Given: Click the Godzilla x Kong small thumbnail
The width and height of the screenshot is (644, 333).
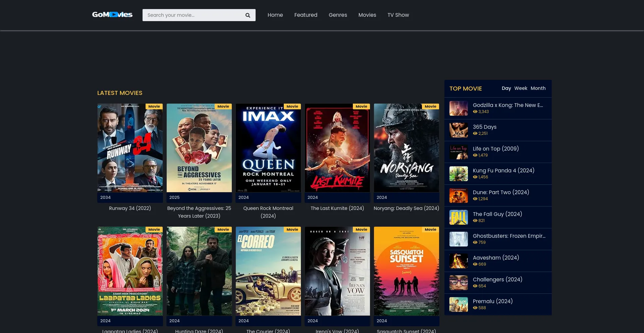Looking at the screenshot, I should (x=459, y=108).
